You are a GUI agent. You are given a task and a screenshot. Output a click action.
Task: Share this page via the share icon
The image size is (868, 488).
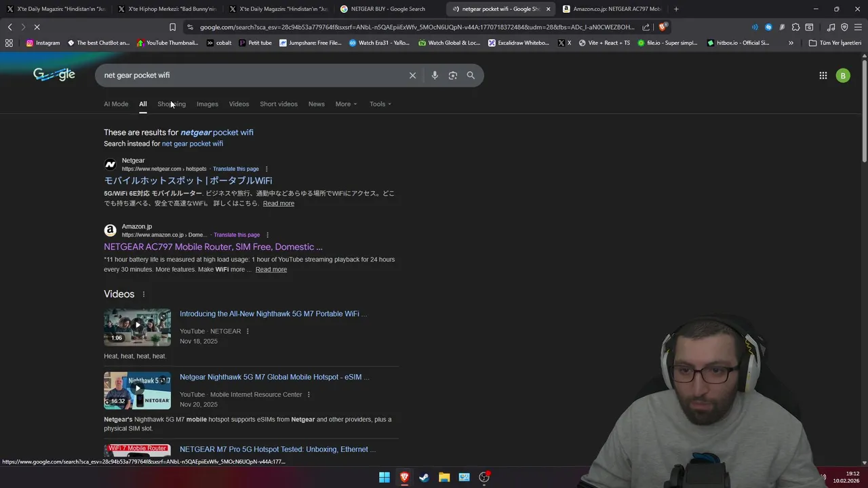click(646, 27)
